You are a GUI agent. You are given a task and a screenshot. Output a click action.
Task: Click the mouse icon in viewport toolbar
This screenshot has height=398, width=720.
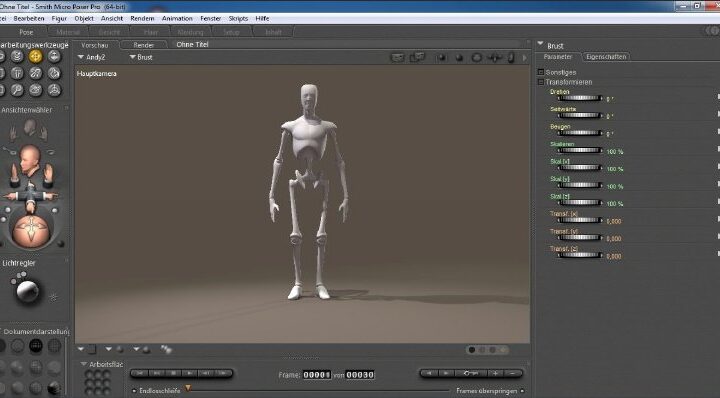[511, 58]
